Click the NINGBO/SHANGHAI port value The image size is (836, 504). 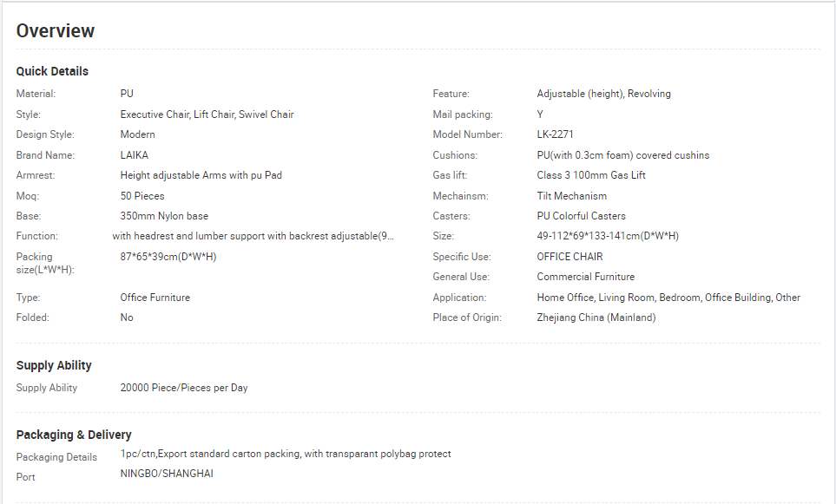[167, 474]
